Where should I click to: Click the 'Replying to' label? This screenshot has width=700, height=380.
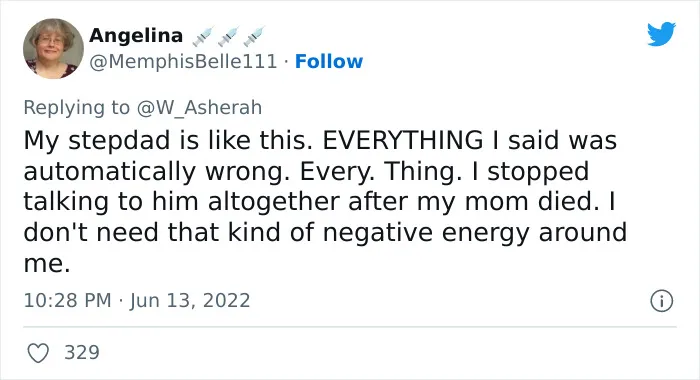(x=77, y=108)
